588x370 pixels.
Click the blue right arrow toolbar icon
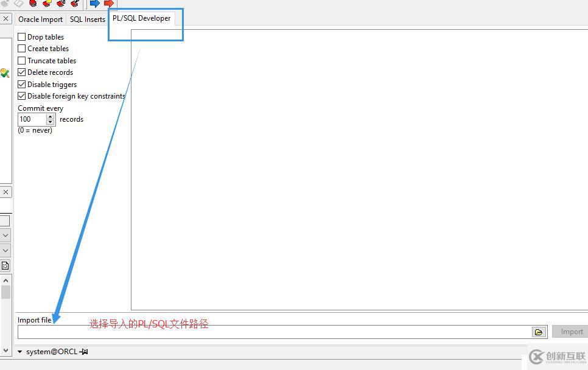(x=95, y=4)
